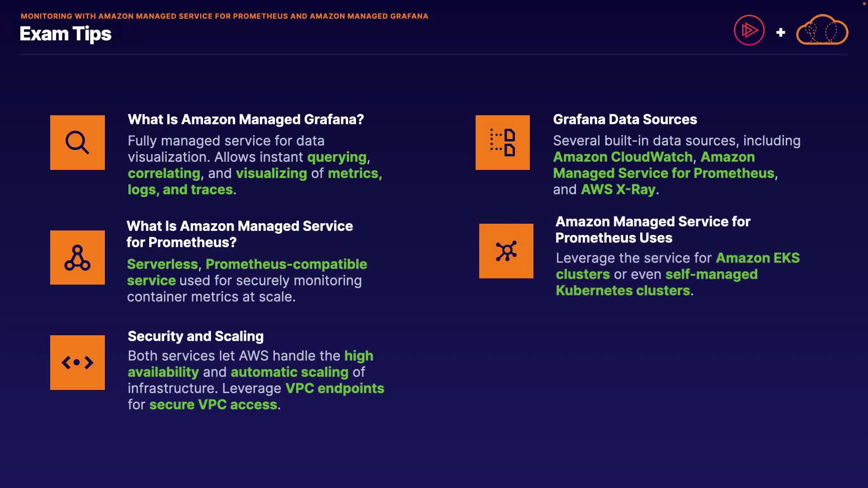Click the Prometheus three-node graph icon
The width and height of the screenshot is (868, 488).
pos(77,258)
